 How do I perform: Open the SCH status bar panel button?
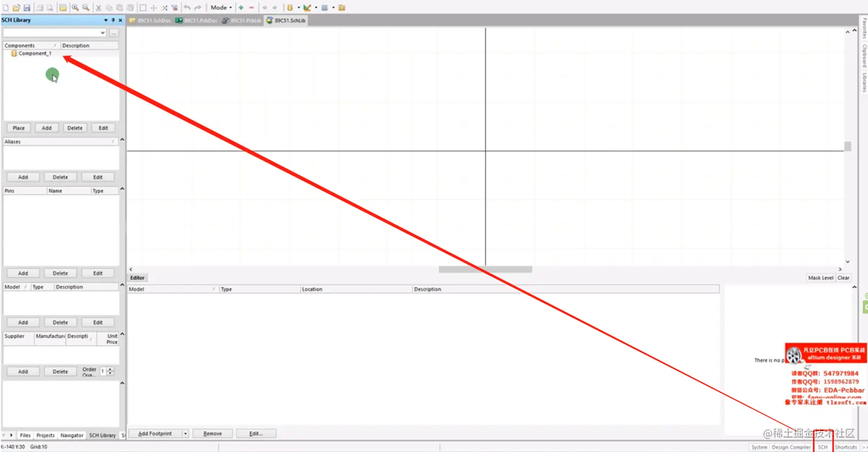click(823, 447)
